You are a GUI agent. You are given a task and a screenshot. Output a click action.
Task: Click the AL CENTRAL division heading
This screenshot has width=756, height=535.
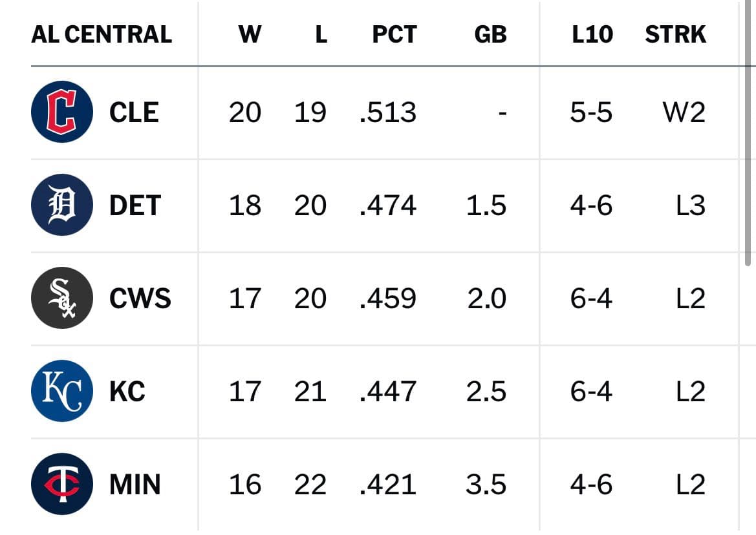[x=102, y=34]
